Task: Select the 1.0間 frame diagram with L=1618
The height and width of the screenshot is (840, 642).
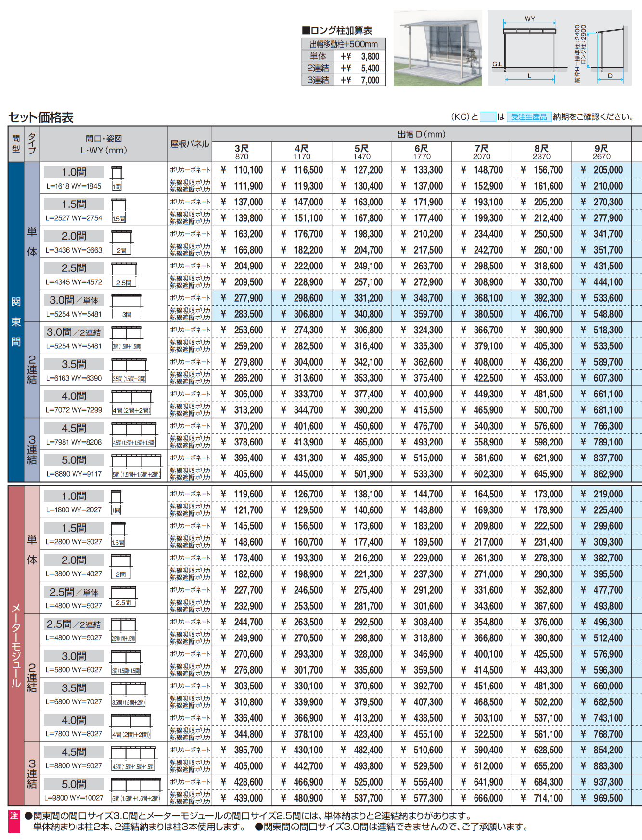Action: 117,178
